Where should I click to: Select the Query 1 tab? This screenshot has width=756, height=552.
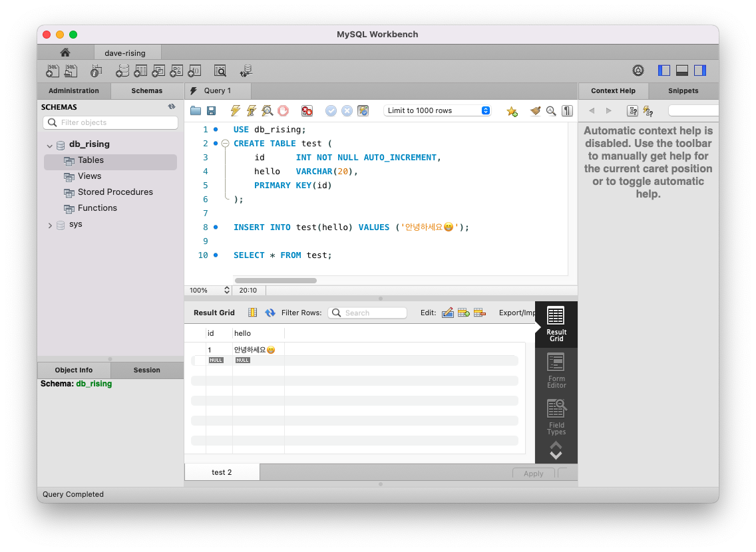[x=218, y=90]
